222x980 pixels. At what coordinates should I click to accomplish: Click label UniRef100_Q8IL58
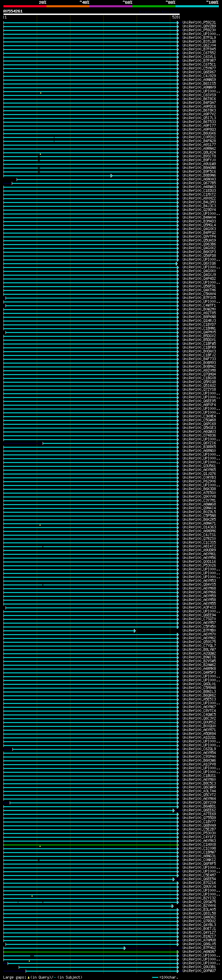199,913
